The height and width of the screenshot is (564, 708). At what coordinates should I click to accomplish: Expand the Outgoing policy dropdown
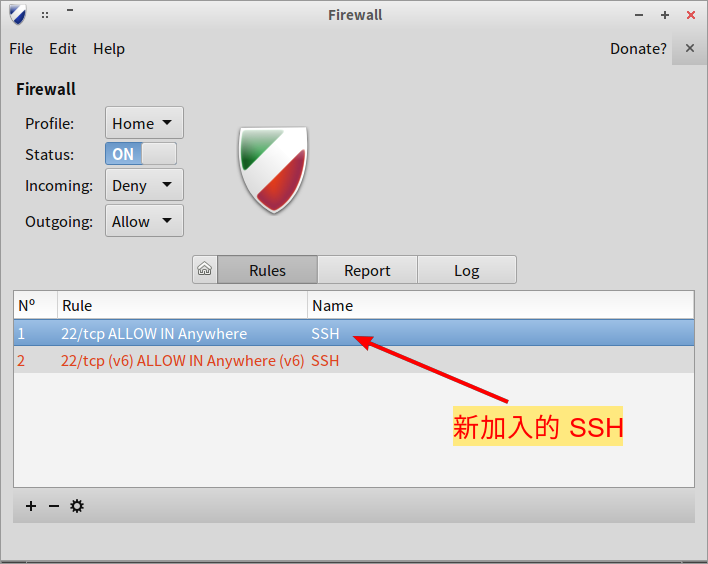tap(144, 221)
